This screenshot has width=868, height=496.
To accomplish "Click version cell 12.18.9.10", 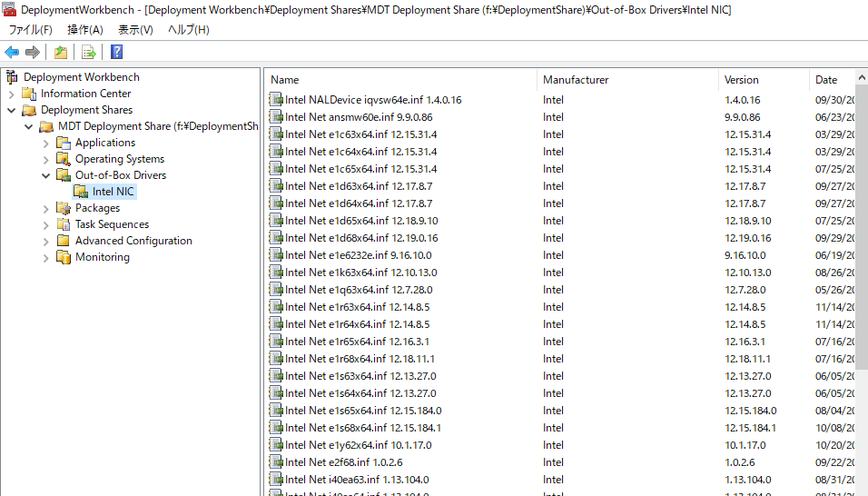I will pos(748,221).
